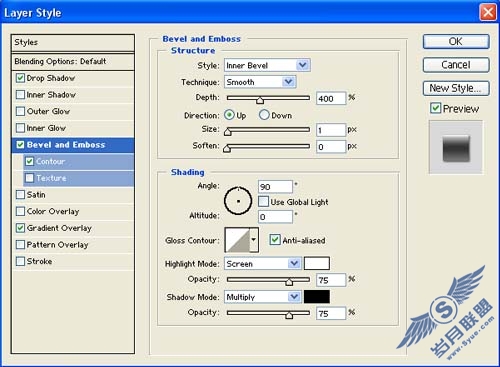Screen dimensions: 500x367
Task: Click the circular Angle and Altitude dial
Action: coord(238,201)
